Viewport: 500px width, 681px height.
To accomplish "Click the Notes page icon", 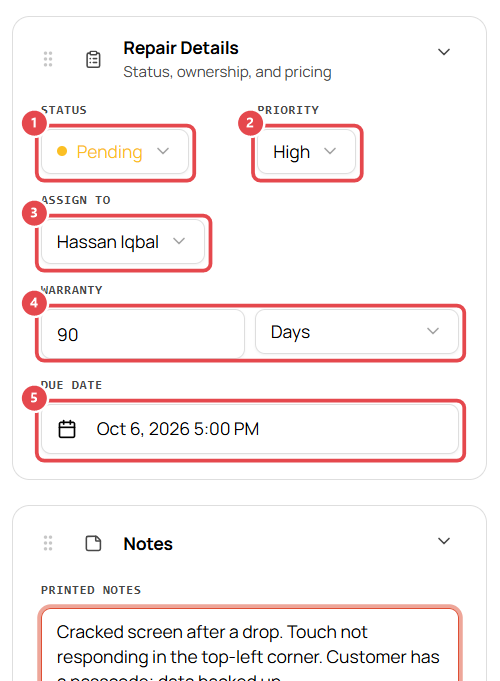I will pos(93,543).
